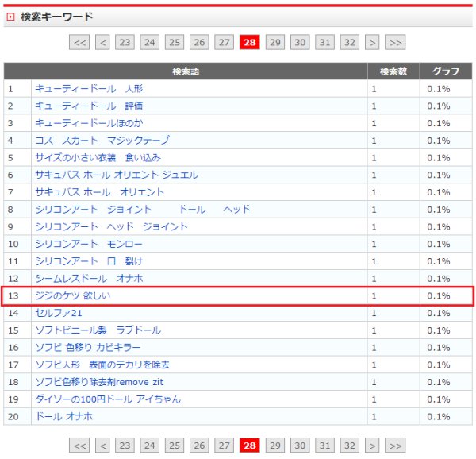Open keyword link ソフビ色移り除去剤remove zit
Image resolution: width=476 pixels, height=459 pixels.
99,382
